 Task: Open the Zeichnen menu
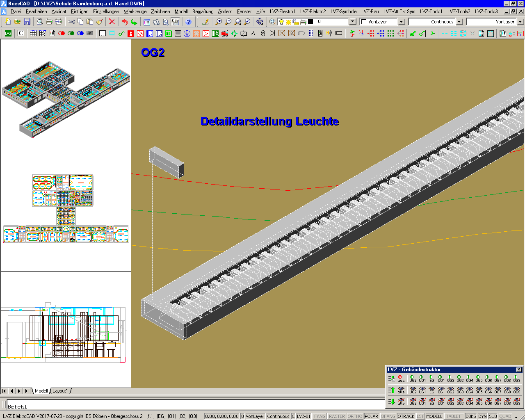tap(160, 11)
